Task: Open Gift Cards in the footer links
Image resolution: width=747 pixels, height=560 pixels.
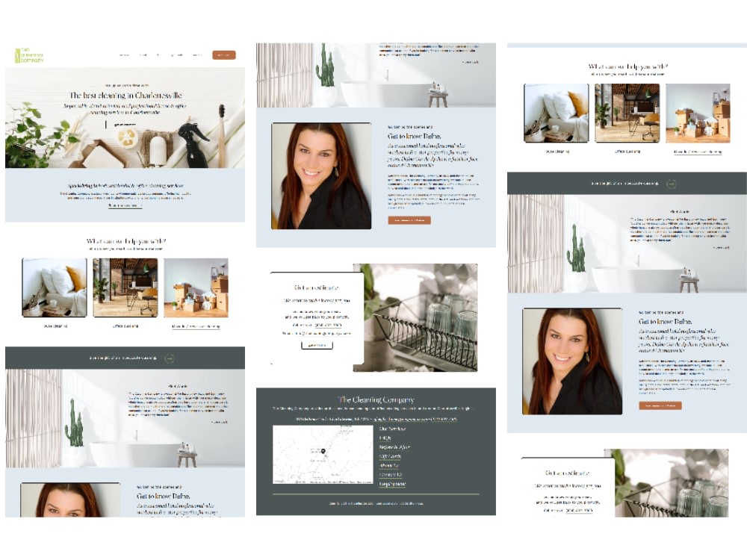Action: point(390,456)
